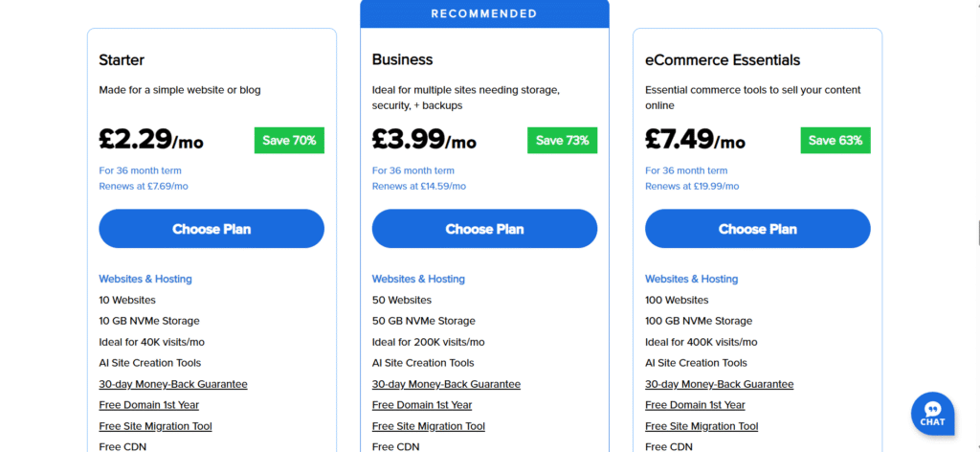This screenshot has height=452, width=980.
Task: Click the page scrollbar thumb at right edge
Action: [x=978, y=233]
